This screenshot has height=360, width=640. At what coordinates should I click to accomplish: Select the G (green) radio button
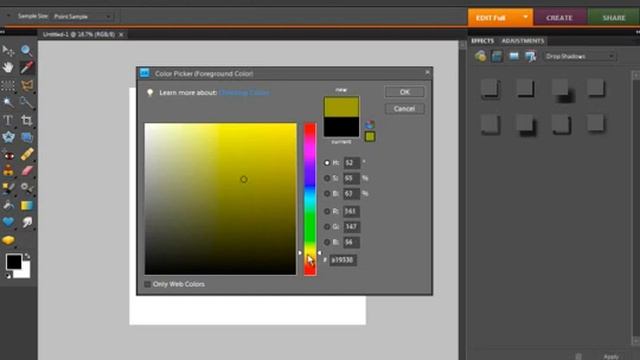pos(327,227)
